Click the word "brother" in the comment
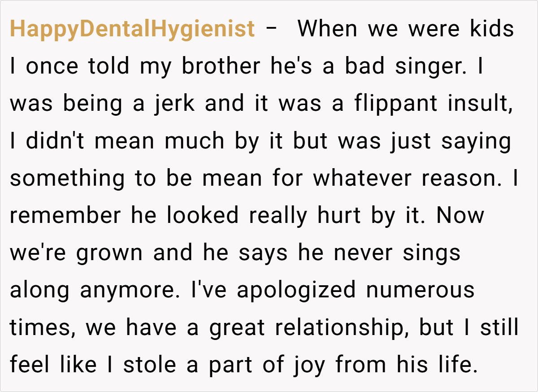The height and width of the screenshot is (392, 538). 221,67
